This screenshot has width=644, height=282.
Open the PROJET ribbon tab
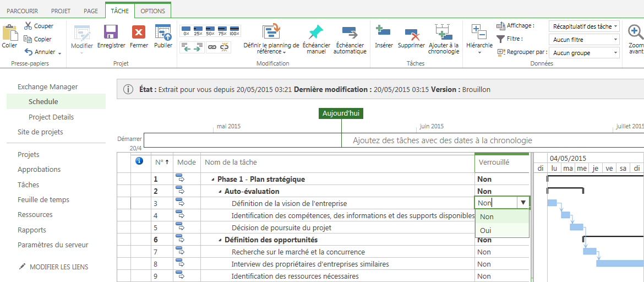[61, 11]
